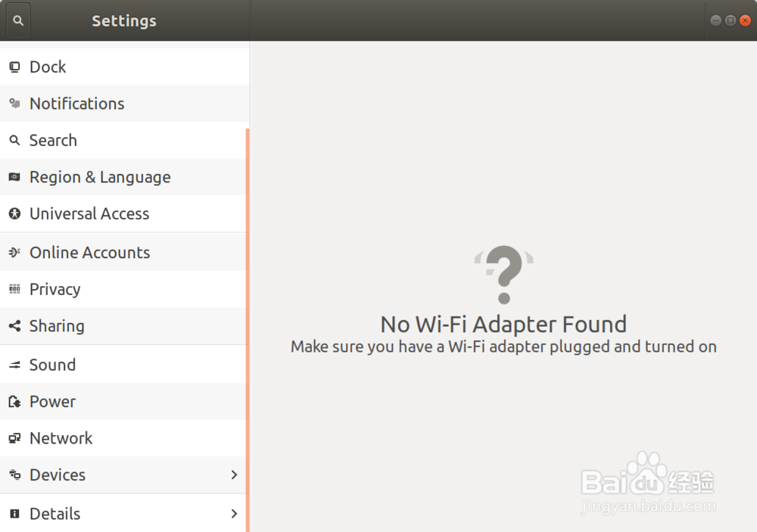Open the Details category label

(x=55, y=514)
